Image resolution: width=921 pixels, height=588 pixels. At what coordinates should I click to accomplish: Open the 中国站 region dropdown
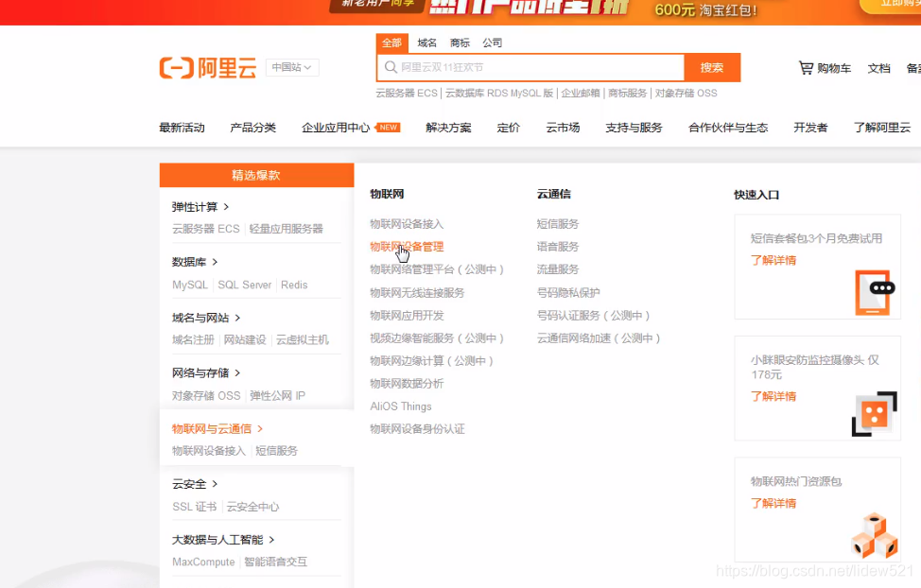pyautogui.click(x=292, y=67)
